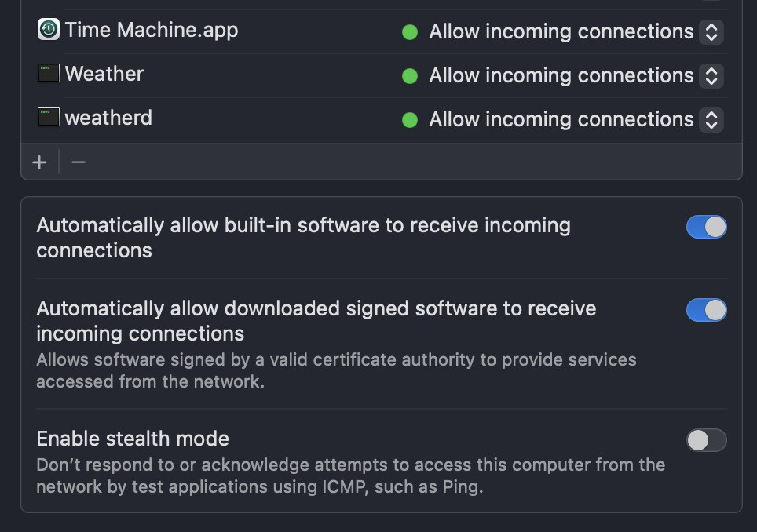The height and width of the screenshot is (532, 757).
Task: Click the add application plus button
Action: pyautogui.click(x=39, y=162)
